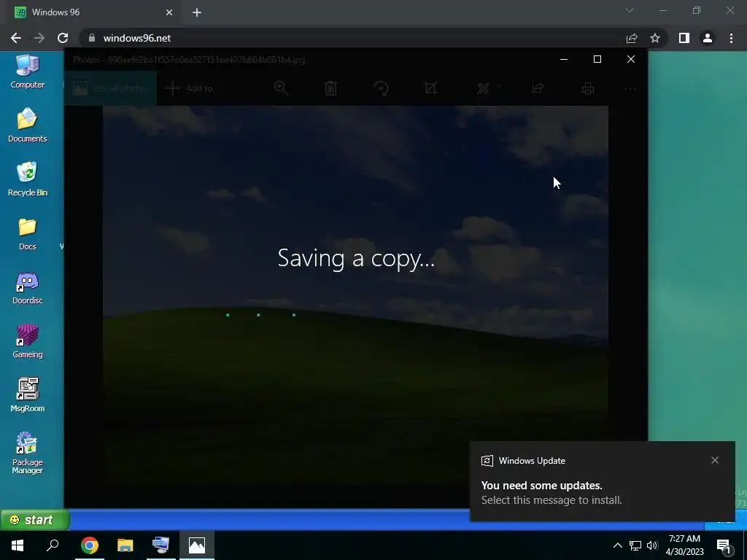Click the clock showing 7:27 AM
Screen dimensions: 747x560
pyautogui.click(x=684, y=545)
